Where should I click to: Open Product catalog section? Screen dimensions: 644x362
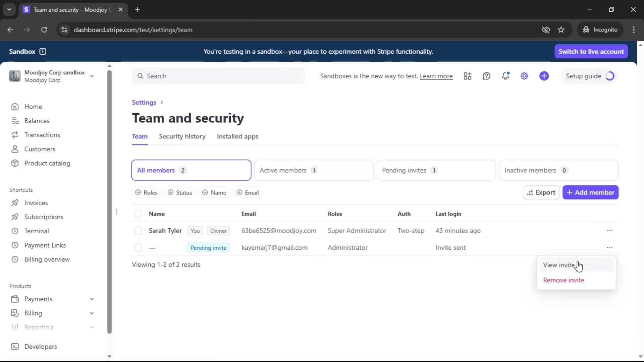point(47,163)
